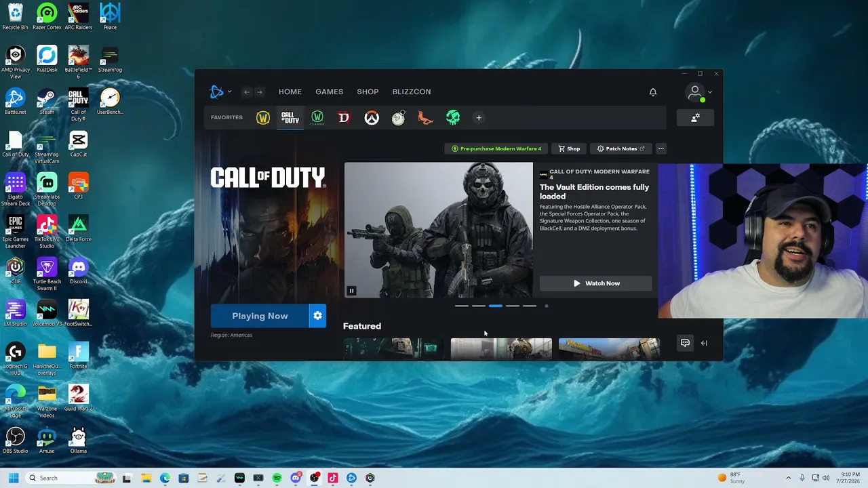Launch OBS Studio from the desktop

[x=15, y=441]
